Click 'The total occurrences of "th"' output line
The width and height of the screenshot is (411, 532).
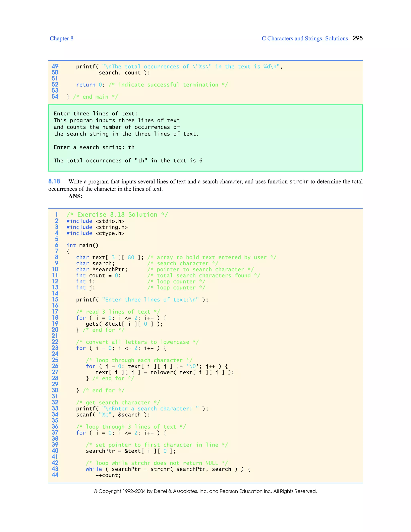[x=128, y=161]
